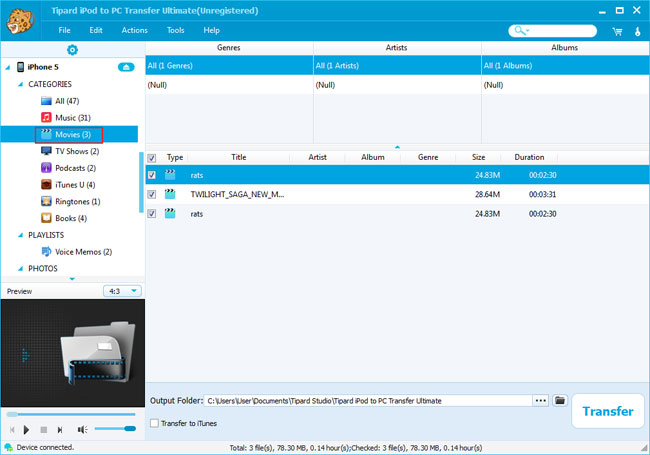Toggle the select-all header checkbox
Viewport: 650px width, 455px height.
[x=152, y=158]
